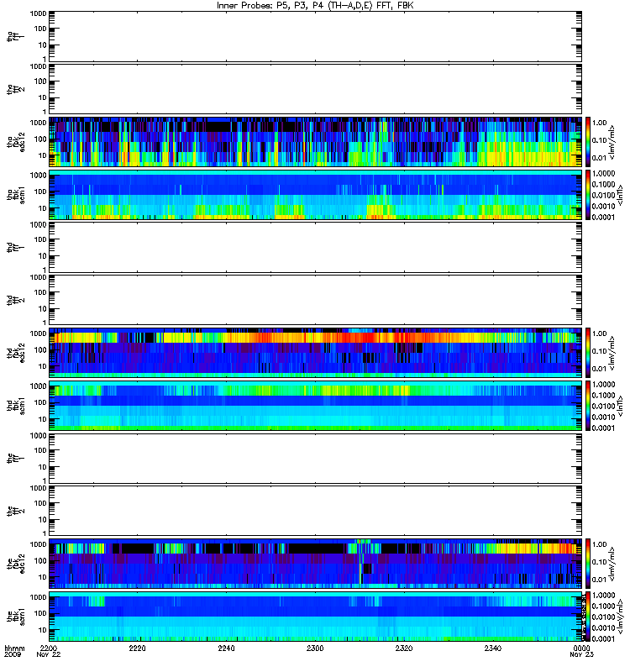Click the 'the fff 1' y-axis title
The image size is (630, 672).
click(x=16, y=458)
